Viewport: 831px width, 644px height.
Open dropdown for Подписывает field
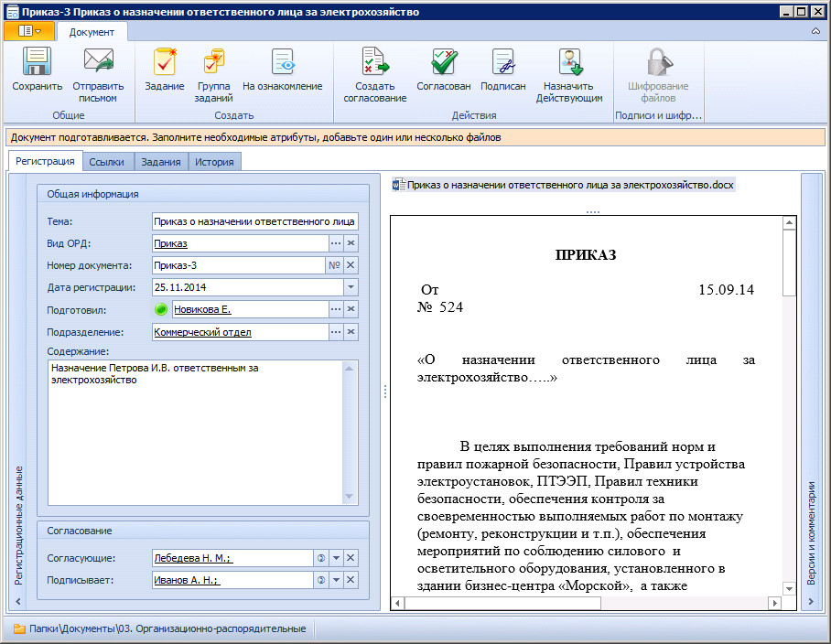coord(336,580)
